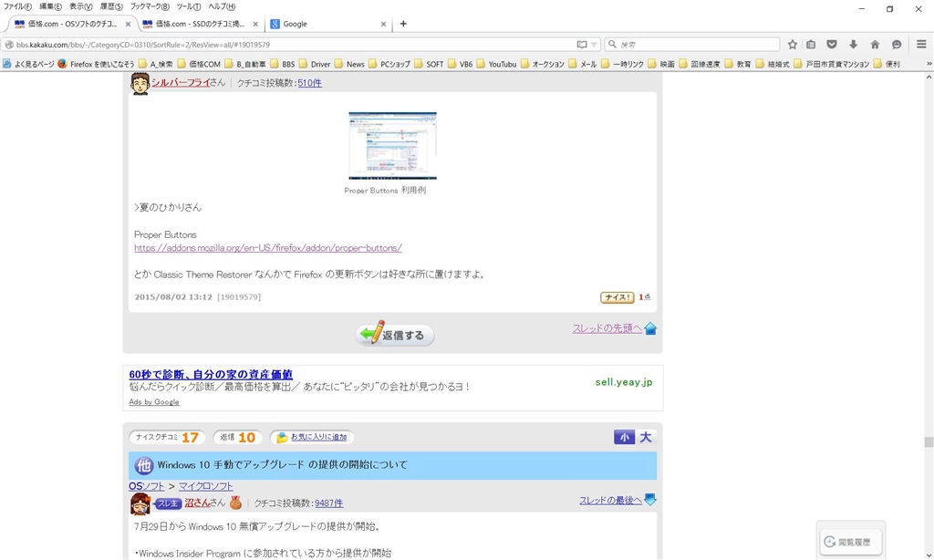The image size is (934, 560).
Task: Open シルバーフライ profile link
Action: pos(181,83)
